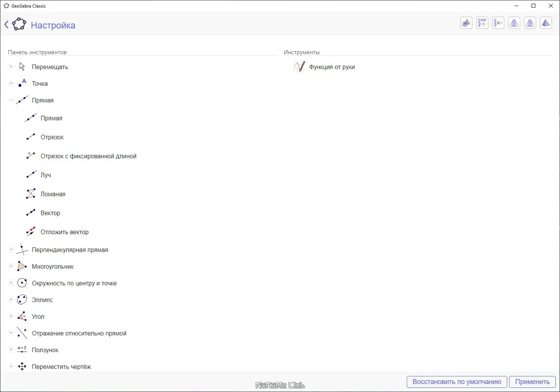The width and height of the screenshot is (560, 392).
Task: Open the Graphics view toolbar icon
Action: 466,23
